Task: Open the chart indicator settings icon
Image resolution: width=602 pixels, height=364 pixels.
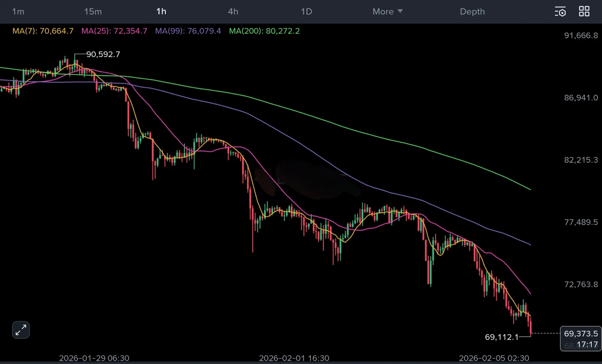Action: pos(560,12)
